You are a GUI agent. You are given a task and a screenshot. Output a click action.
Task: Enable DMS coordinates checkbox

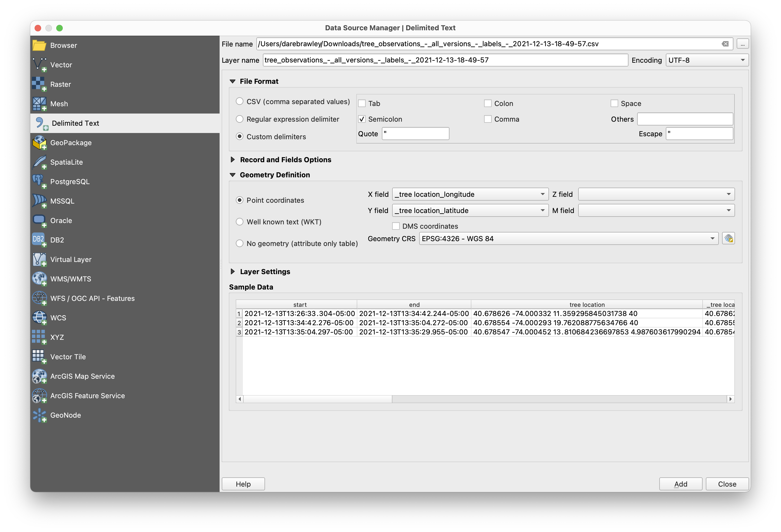[396, 226]
